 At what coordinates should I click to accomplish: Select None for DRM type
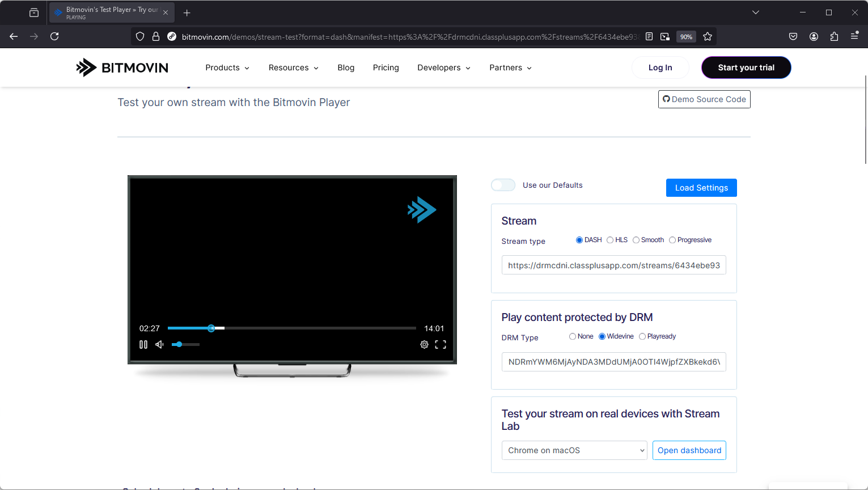click(x=573, y=336)
